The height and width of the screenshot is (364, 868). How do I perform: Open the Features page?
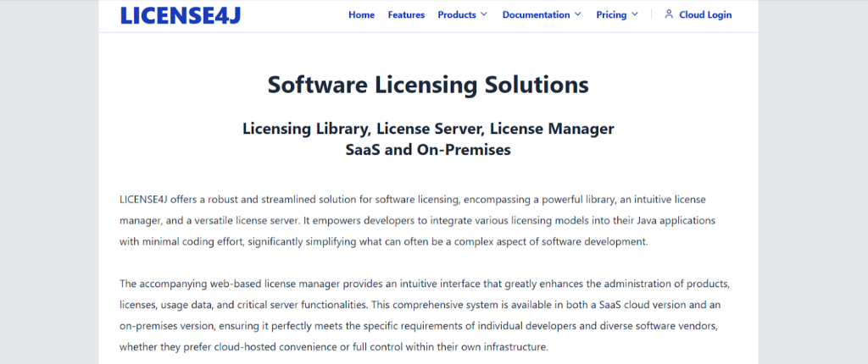point(406,15)
